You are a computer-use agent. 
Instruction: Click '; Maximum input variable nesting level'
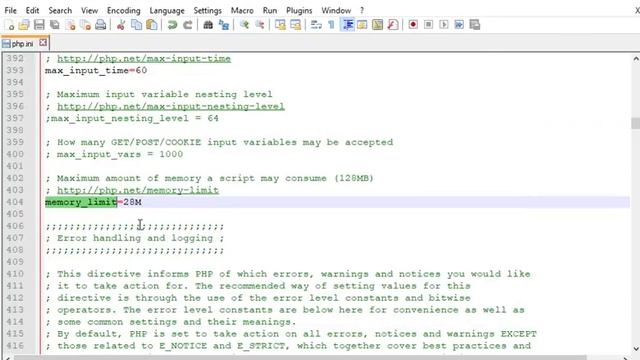click(x=159, y=94)
